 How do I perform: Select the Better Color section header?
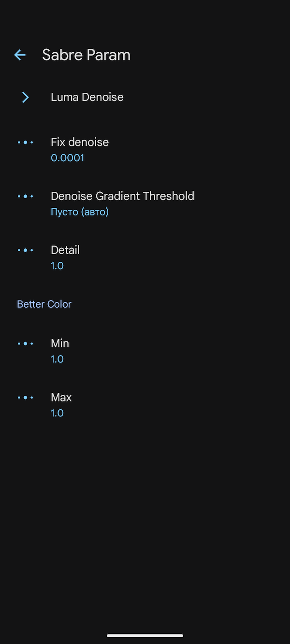(44, 304)
